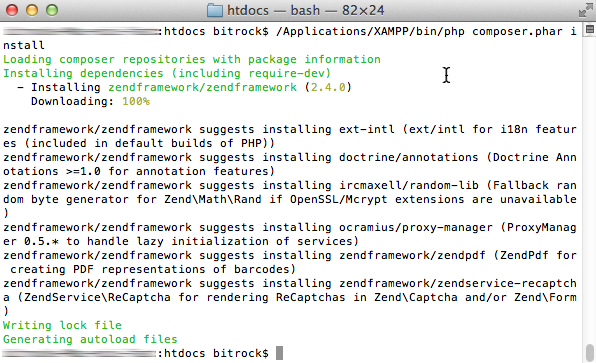Click the 'ocramius/proxy-manager' suggestion text
Viewport: 596px width, 363px height.
click(x=416, y=228)
